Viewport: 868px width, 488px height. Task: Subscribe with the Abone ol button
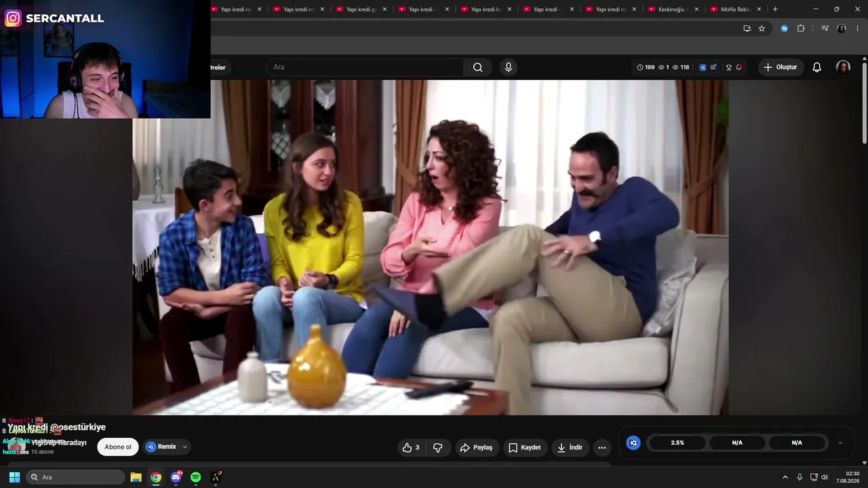(x=118, y=447)
